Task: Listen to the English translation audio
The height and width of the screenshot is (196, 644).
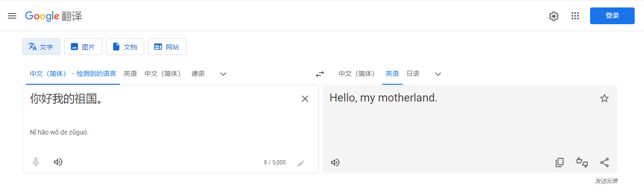Action: coord(335,162)
